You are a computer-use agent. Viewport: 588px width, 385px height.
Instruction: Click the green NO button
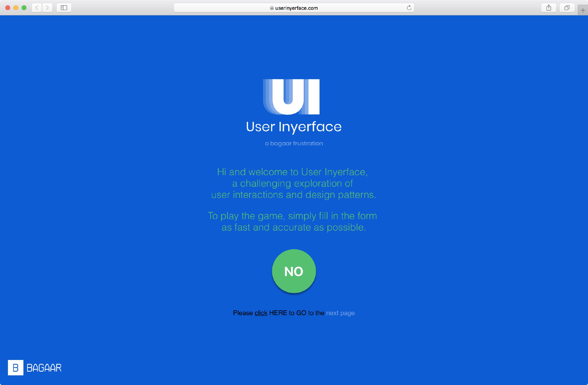[x=294, y=271]
